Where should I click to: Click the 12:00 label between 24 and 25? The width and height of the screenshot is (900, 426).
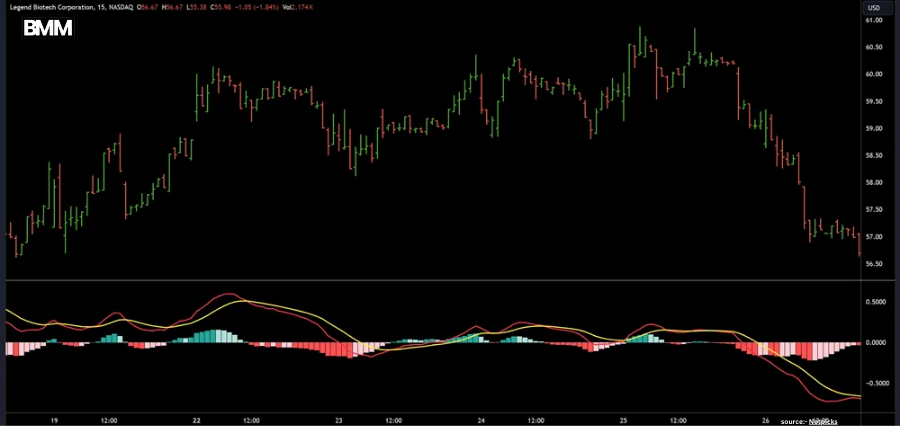(537, 420)
